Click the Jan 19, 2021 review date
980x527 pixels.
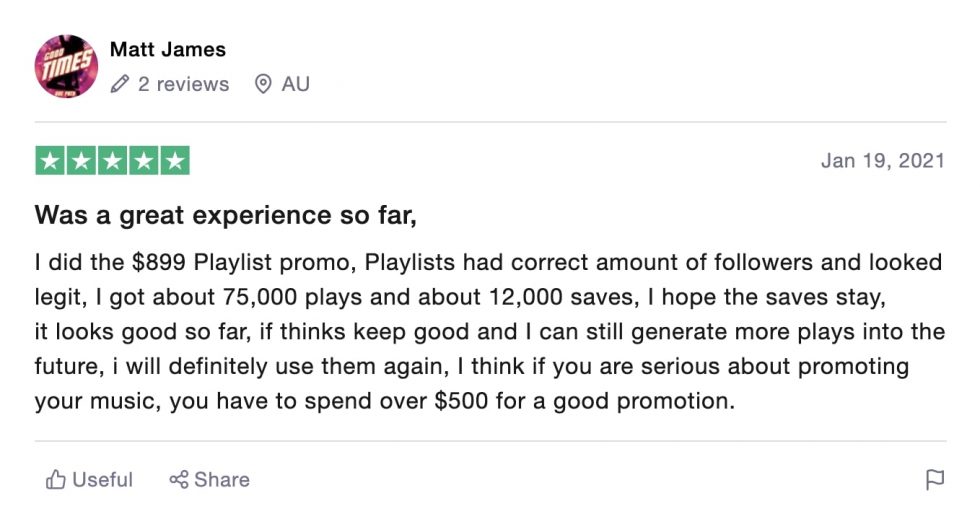coord(882,161)
